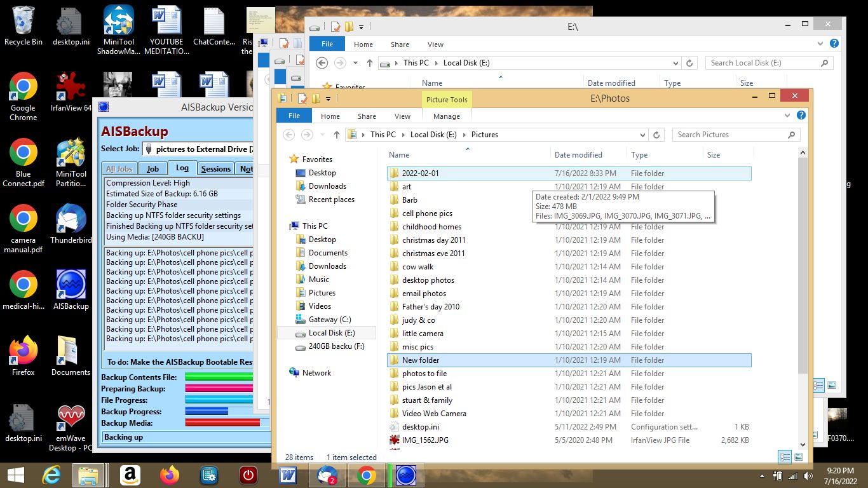Image resolution: width=868 pixels, height=488 pixels.
Task: Switch to large thumbnails view icon
Action: click(x=799, y=457)
